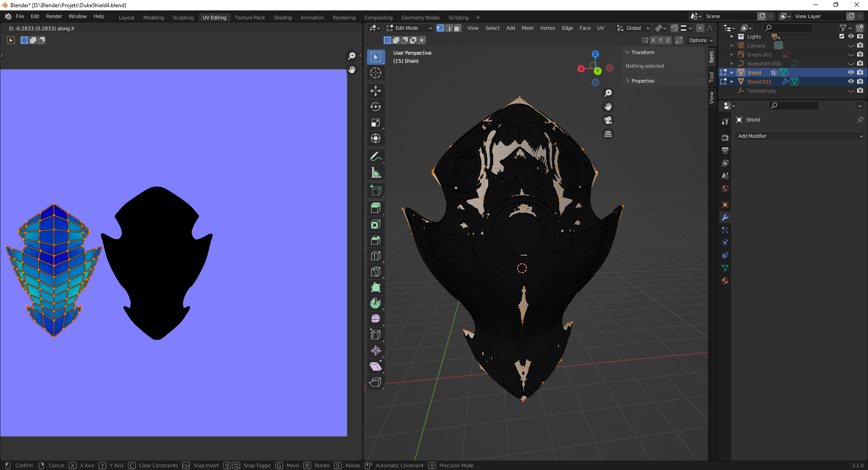Select the Shear tool
The width and height of the screenshot is (868, 470).
click(x=376, y=367)
